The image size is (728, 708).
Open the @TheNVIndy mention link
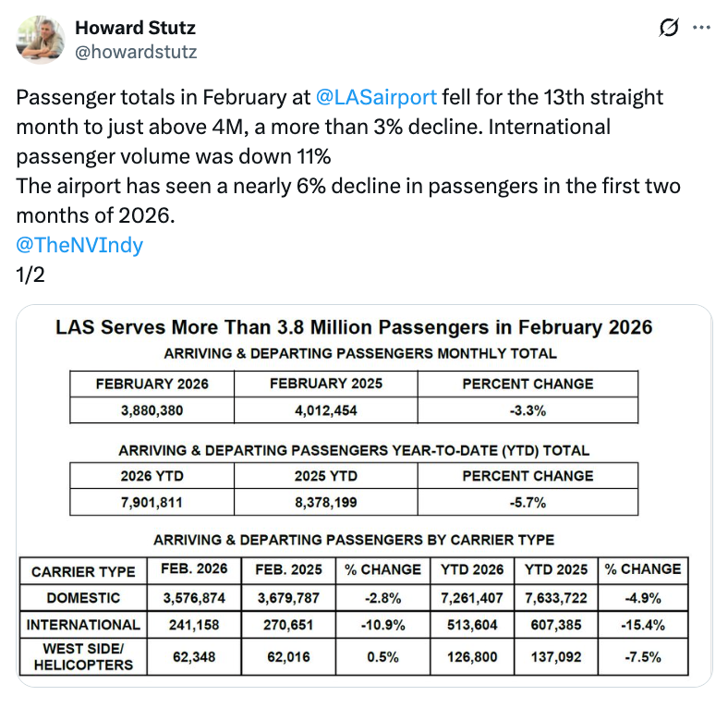[x=79, y=245]
